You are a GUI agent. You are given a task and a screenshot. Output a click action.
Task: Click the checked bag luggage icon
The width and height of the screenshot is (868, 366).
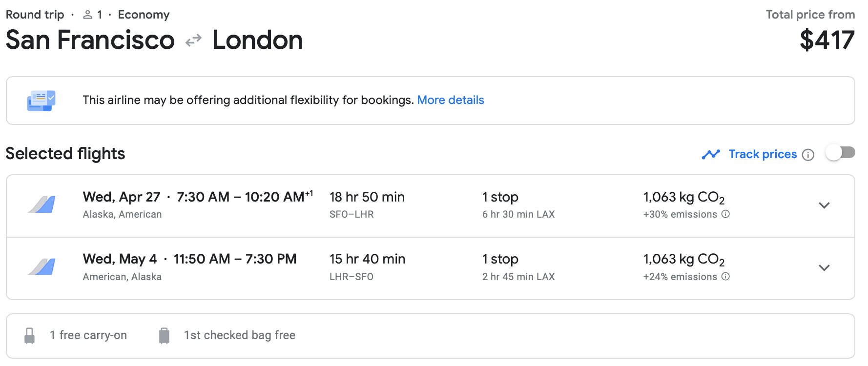pyautogui.click(x=164, y=336)
